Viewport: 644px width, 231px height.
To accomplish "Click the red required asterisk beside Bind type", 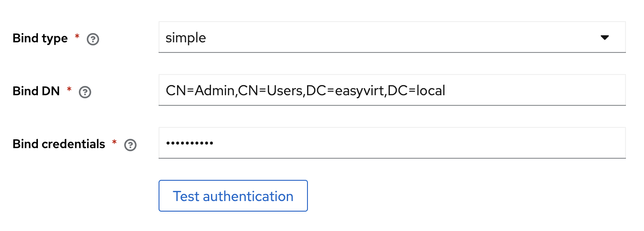I will (77, 37).
